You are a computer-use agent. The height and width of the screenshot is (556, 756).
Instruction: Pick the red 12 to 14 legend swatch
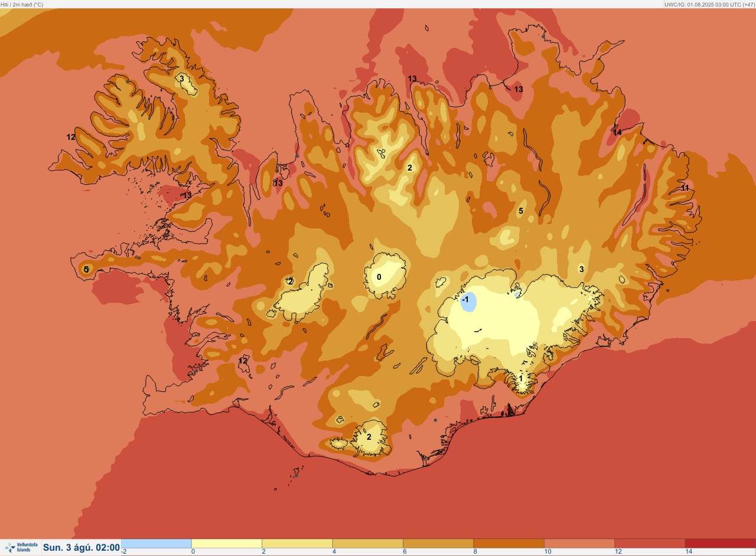coord(650,543)
